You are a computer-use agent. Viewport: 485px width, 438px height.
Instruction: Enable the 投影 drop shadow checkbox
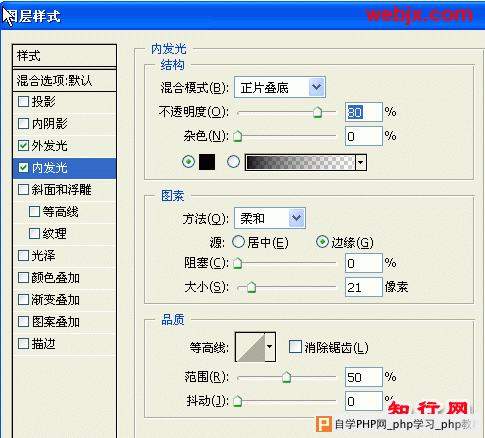[x=23, y=102]
